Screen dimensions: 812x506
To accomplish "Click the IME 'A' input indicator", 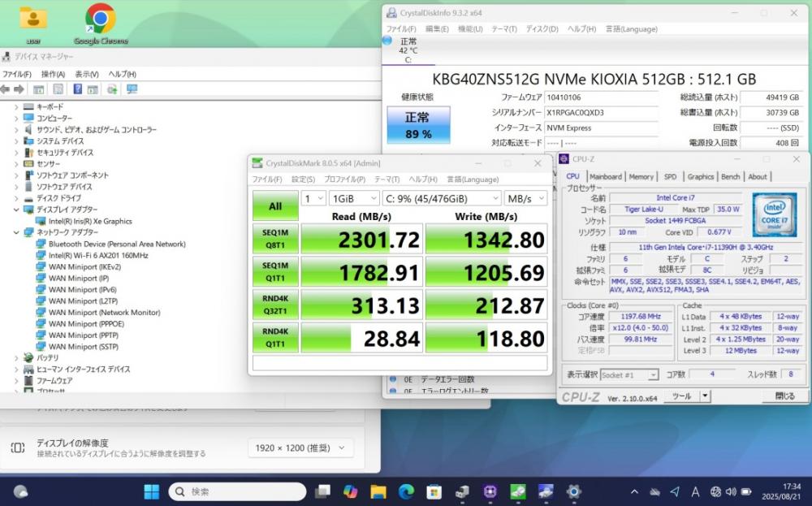I will coord(696,491).
